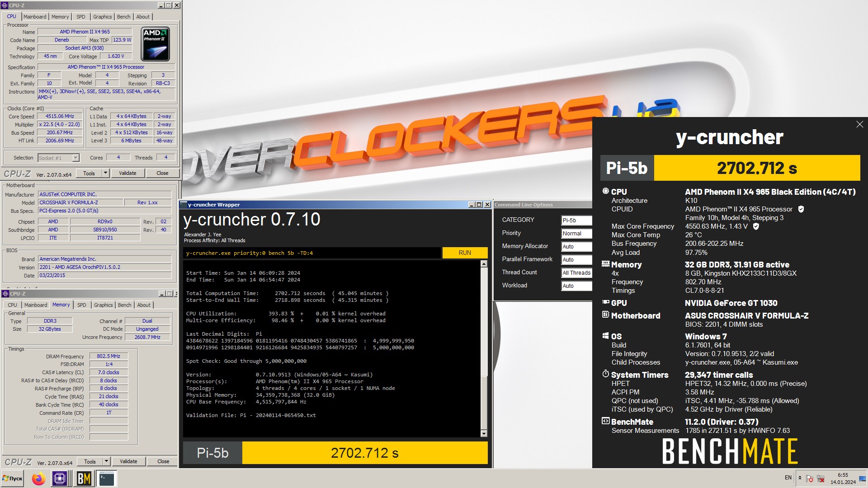Close the BenchMate result panel with X
The height and width of the screenshot is (488, 868).
point(859,124)
